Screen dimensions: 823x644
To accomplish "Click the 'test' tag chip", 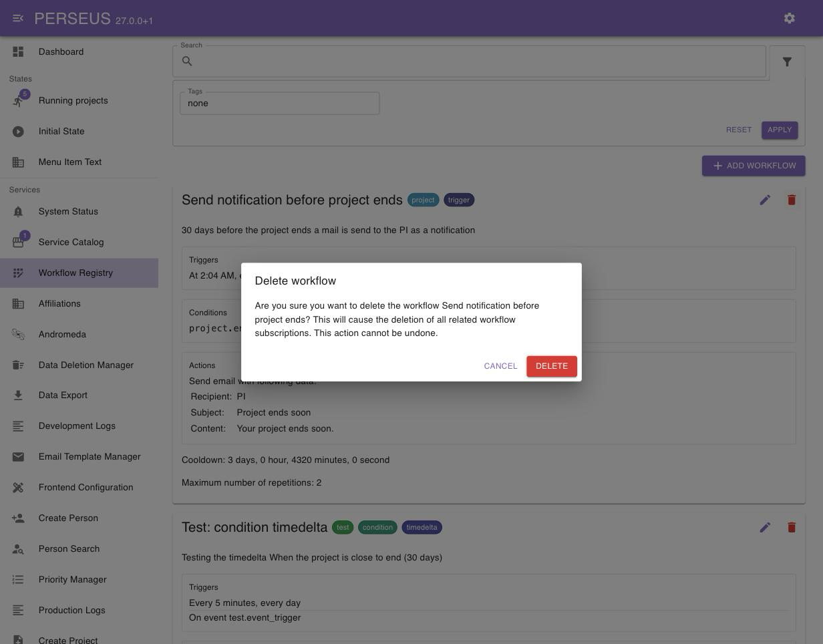I will coord(343,527).
